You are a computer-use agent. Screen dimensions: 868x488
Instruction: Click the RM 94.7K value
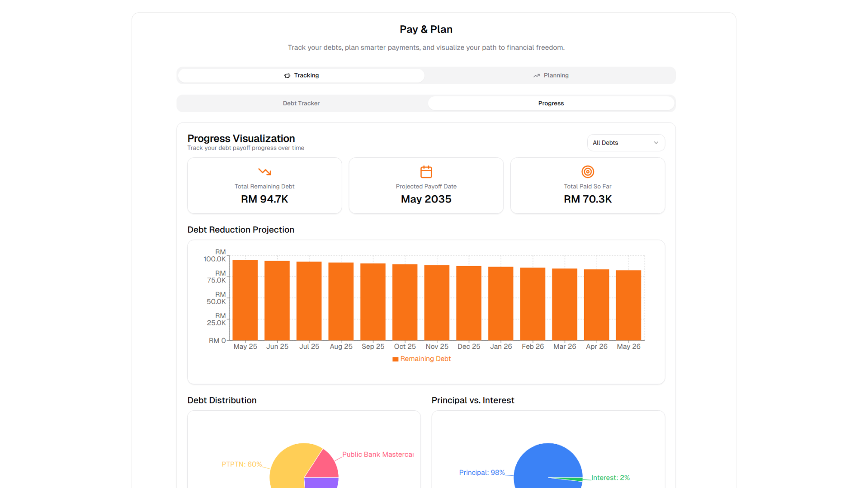tap(264, 199)
